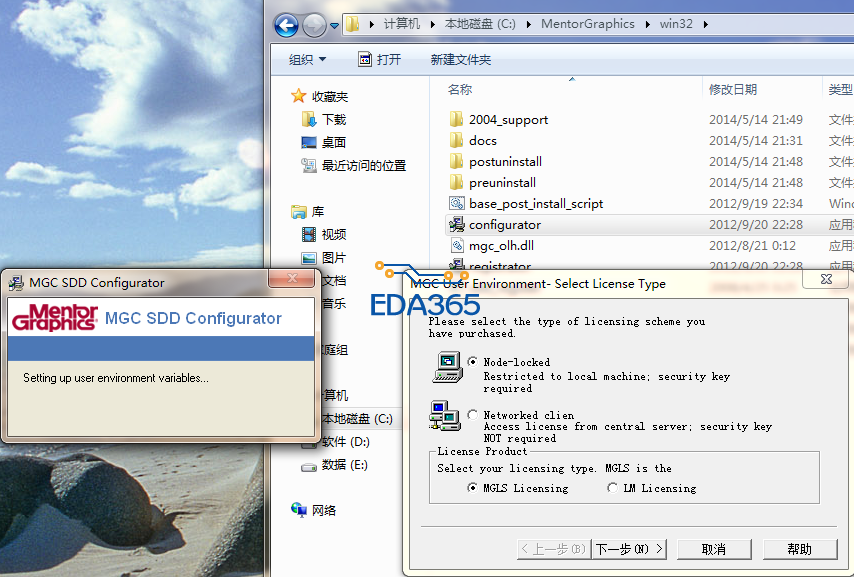The height and width of the screenshot is (577, 854).
Task: Click the 打开 toolbar button
Action: 380,59
